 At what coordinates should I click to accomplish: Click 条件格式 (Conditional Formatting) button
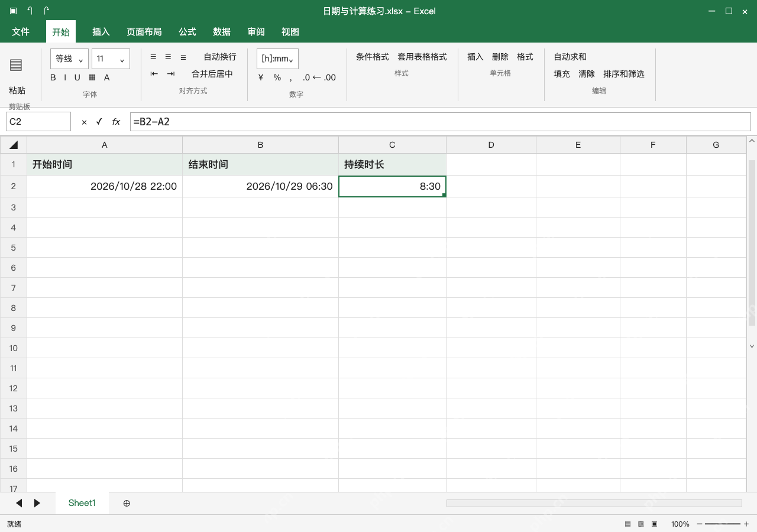coord(373,57)
